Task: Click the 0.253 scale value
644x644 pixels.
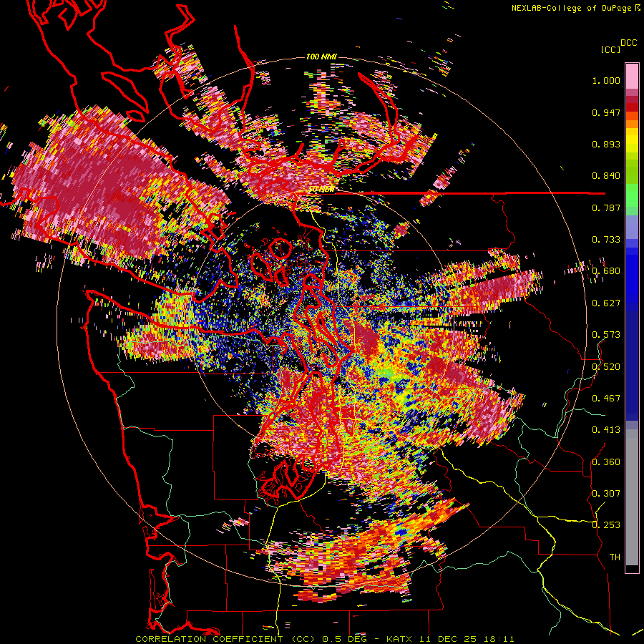Action: [606, 525]
